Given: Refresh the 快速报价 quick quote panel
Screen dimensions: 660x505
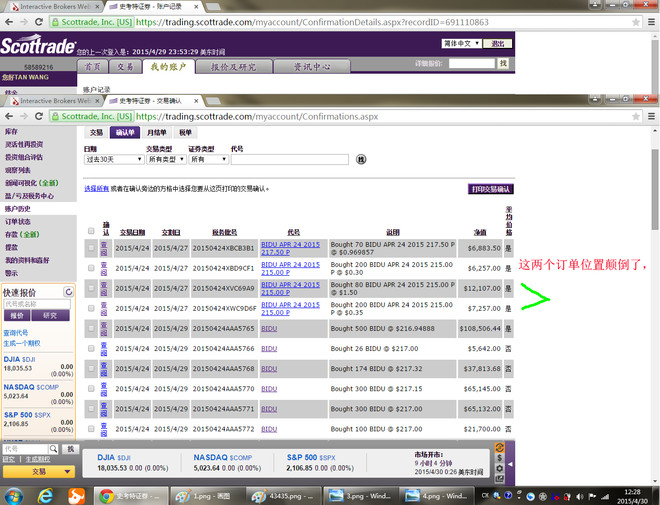Looking at the screenshot, I should (x=68, y=292).
